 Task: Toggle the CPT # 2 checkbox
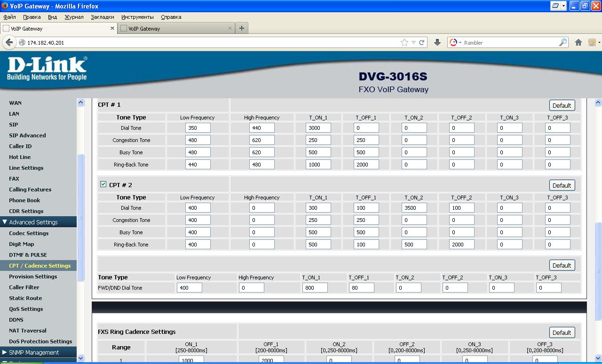point(103,184)
